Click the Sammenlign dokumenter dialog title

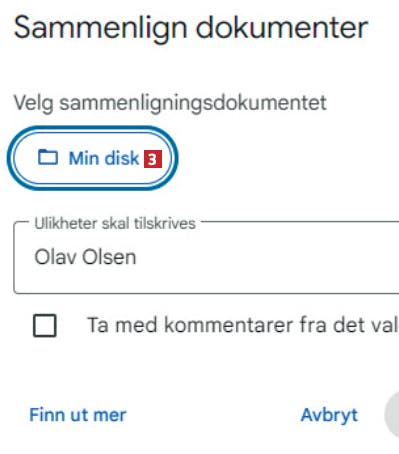pos(191,29)
